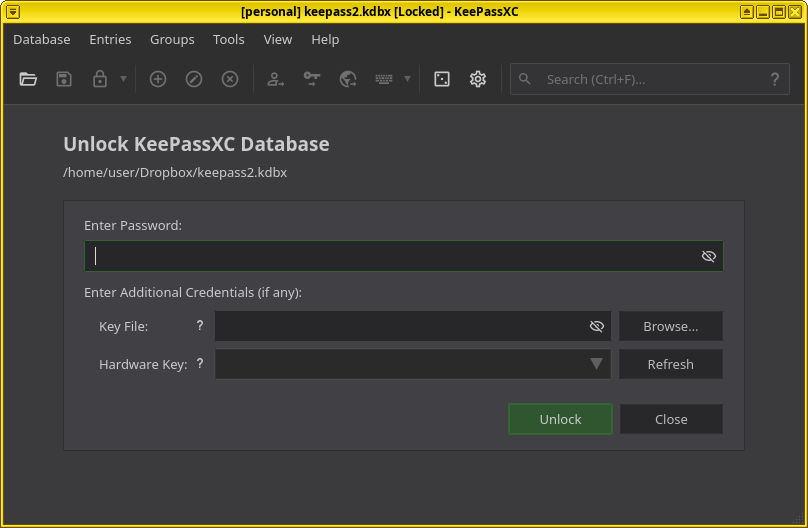Click the copy password key icon
808x528 pixels.
[x=312, y=79]
